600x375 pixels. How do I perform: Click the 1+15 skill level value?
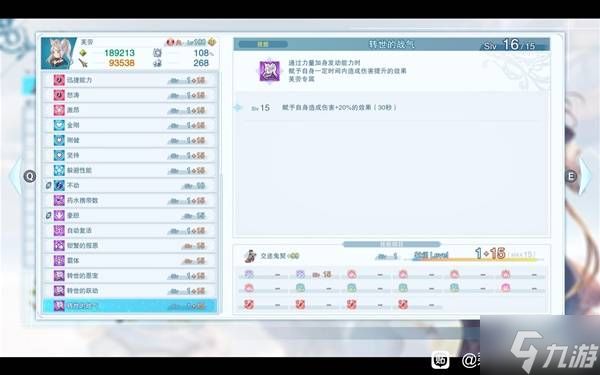[x=490, y=253]
